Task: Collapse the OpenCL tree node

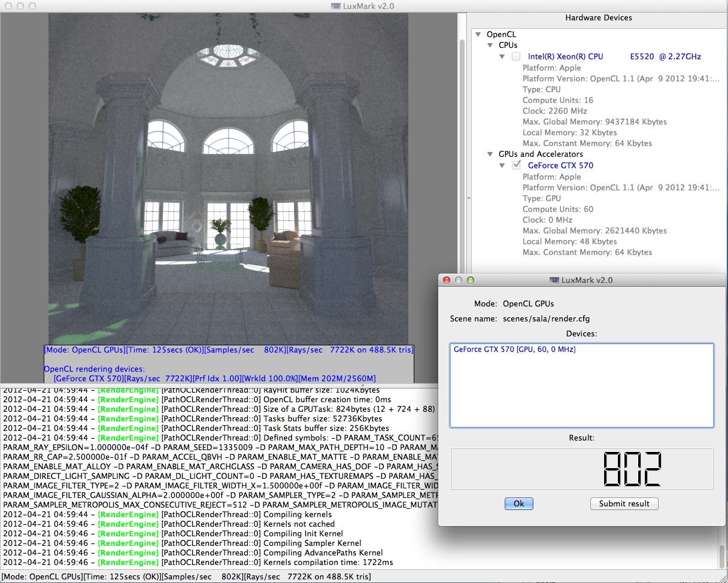Action: (x=478, y=35)
